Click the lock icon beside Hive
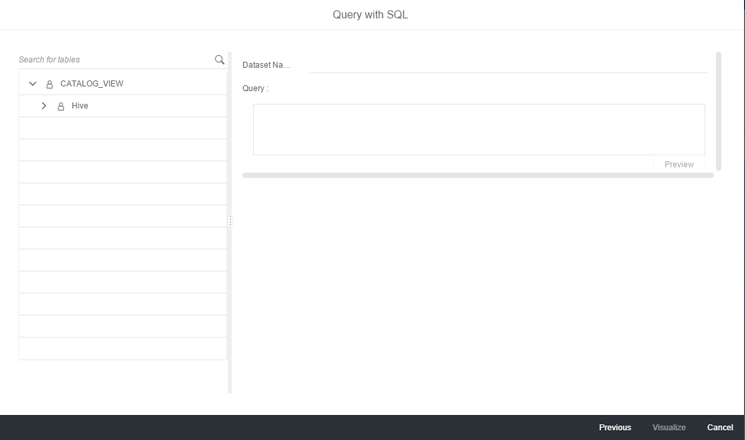The height and width of the screenshot is (440, 745). [x=61, y=106]
